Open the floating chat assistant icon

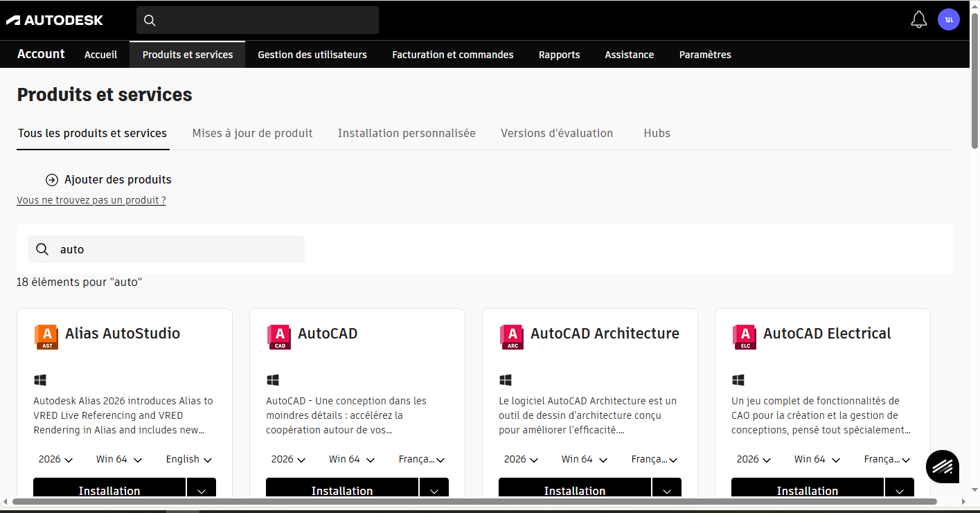(x=942, y=467)
